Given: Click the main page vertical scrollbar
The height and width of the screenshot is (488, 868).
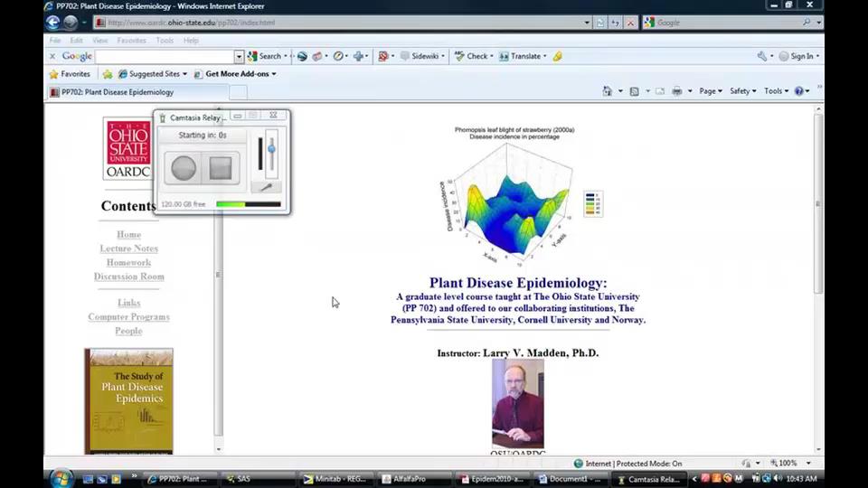Looking at the screenshot, I should coord(818,203).
